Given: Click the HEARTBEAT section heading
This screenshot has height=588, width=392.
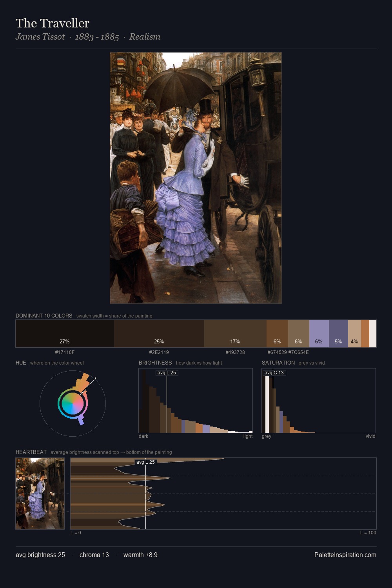Looking at the screenshot, I should point(31,452).
